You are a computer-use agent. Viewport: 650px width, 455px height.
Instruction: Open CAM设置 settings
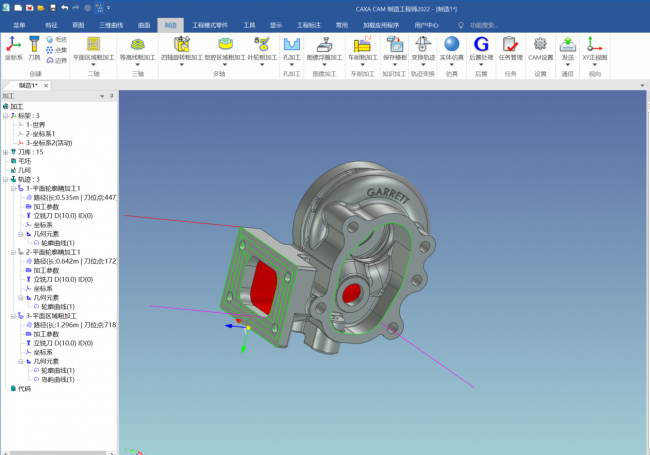click(x=540, y=47)
